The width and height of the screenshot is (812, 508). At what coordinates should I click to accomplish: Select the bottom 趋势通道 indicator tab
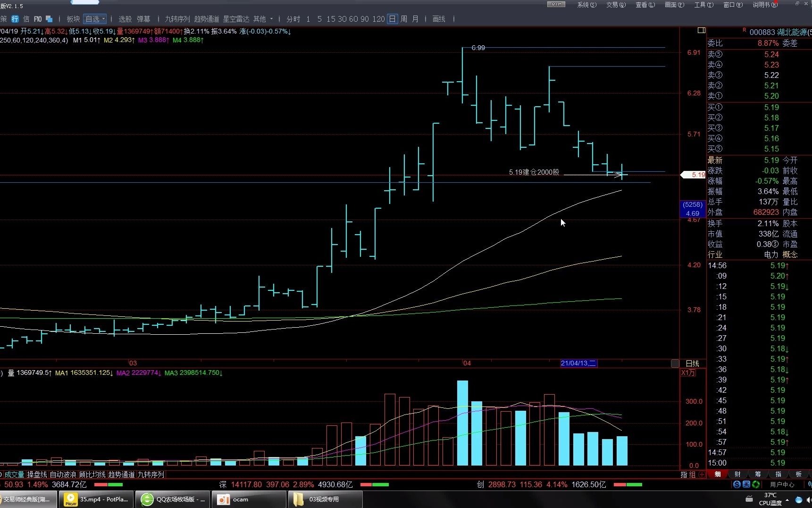pos(121,474)
